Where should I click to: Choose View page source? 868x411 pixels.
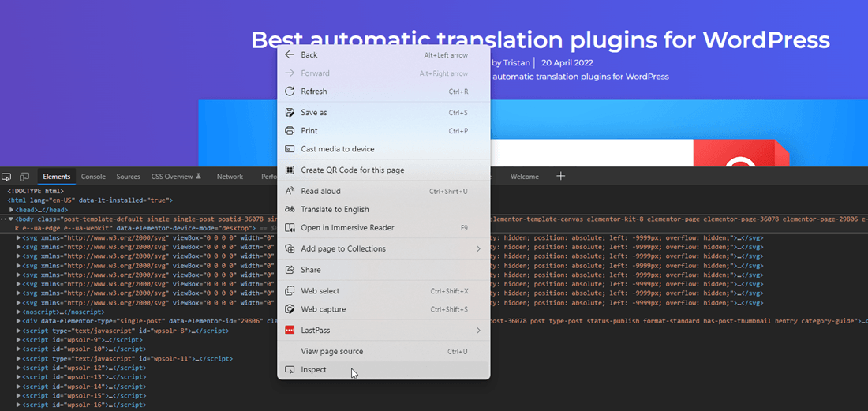tap(383, 351)
